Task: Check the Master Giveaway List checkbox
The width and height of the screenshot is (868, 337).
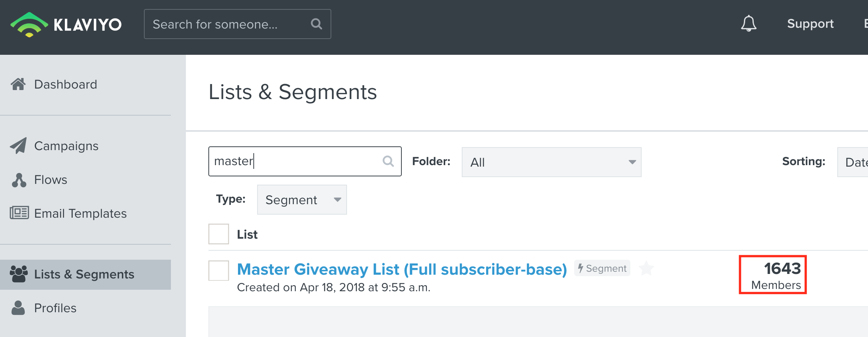Action: [x=219, y=271]
